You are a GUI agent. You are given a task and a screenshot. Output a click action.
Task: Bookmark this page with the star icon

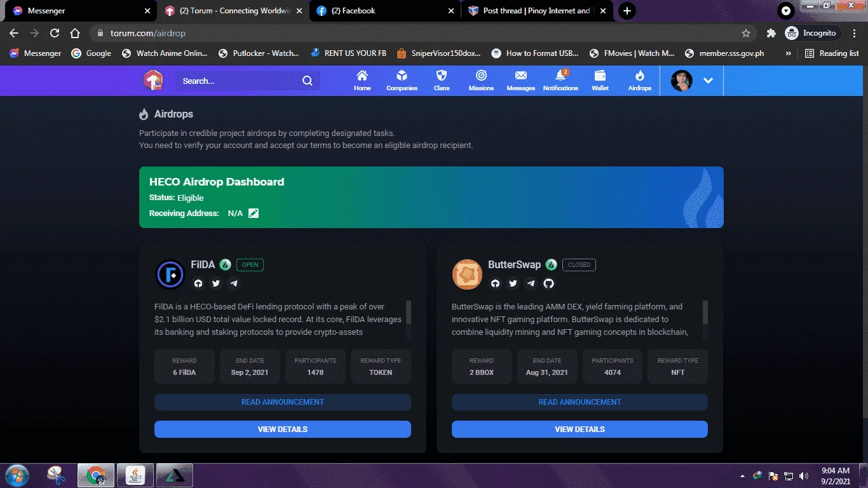[746, 33]
